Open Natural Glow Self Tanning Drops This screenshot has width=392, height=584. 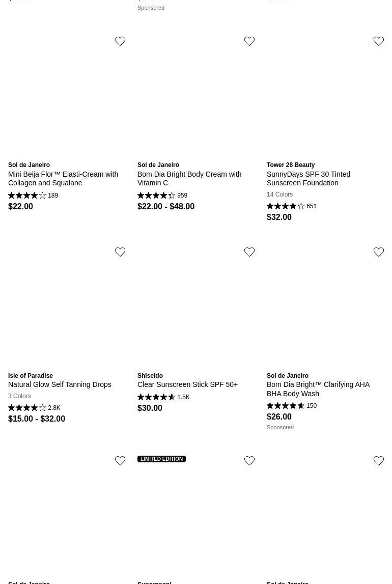[60, 384]
